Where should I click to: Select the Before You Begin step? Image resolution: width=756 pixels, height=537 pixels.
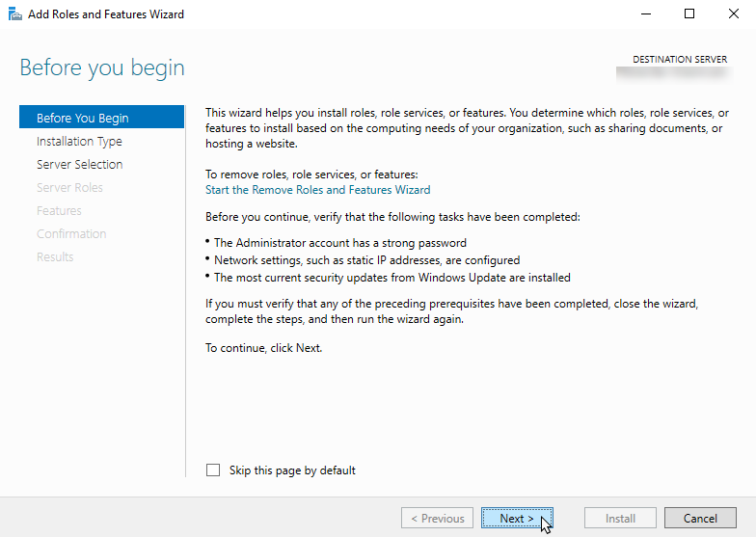click(x=83, y=119)
